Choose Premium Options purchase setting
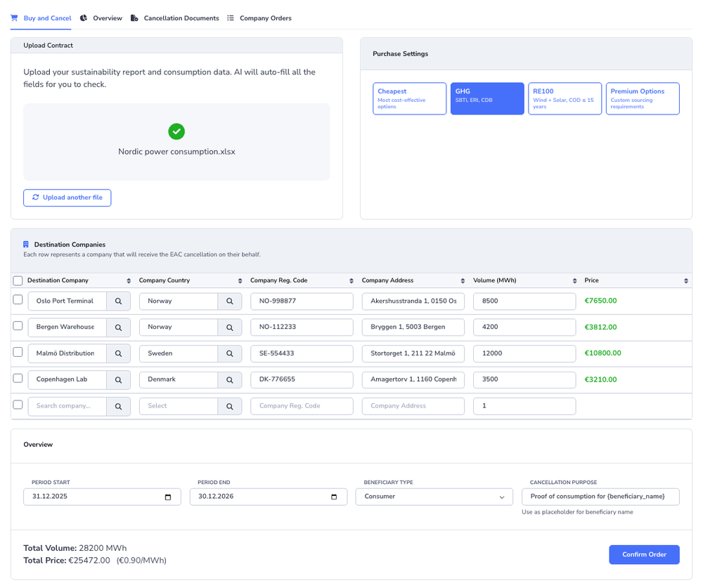 point(643,98)
